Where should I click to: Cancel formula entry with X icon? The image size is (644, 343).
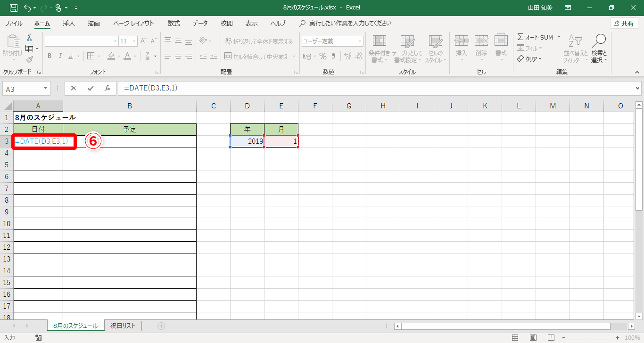pyautogui.click(x=74, y=88)
